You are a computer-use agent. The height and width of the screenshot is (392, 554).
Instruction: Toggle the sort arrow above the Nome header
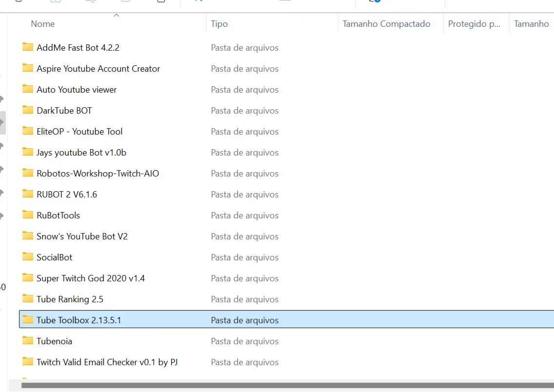coord(116,15)
